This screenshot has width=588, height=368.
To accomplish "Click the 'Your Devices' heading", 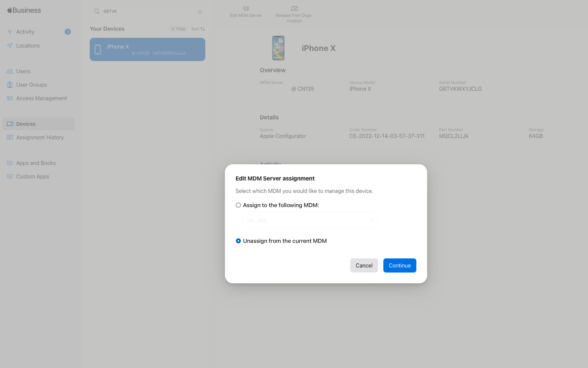I will point(107,29).
